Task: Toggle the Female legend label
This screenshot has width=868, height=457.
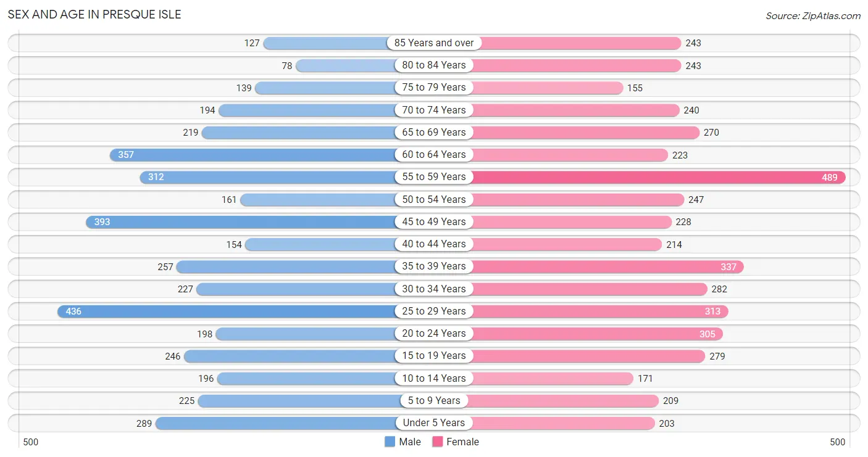Action: click(462, 442)
